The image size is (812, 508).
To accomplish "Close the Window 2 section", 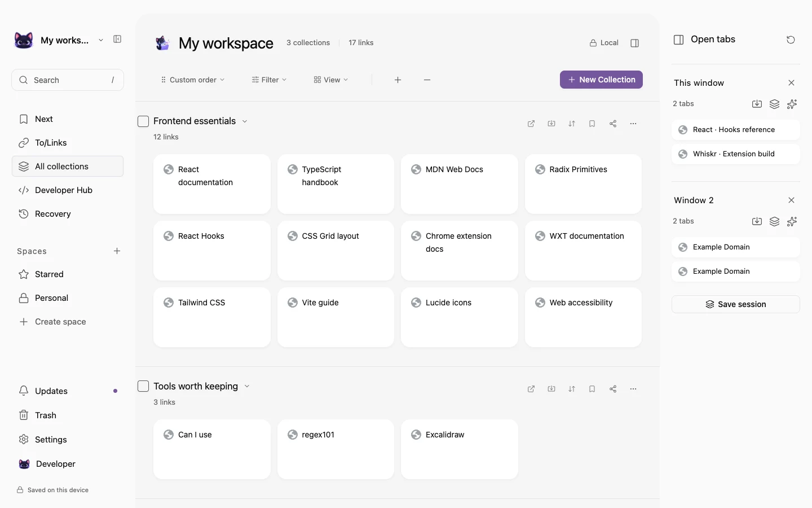I will click(791, 200).
